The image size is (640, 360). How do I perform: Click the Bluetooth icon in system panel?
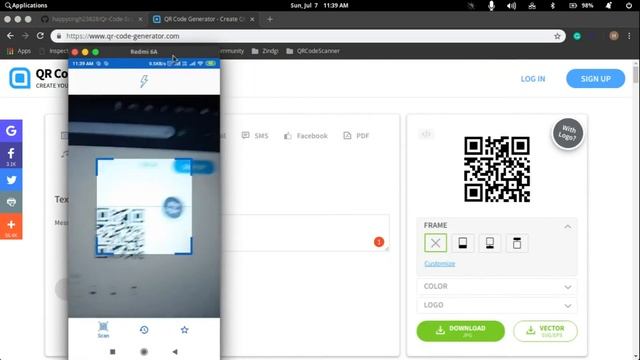coord(553,5)
